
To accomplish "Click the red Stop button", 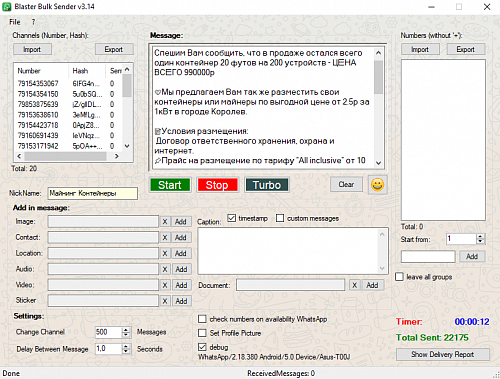I will coord(217,185).
